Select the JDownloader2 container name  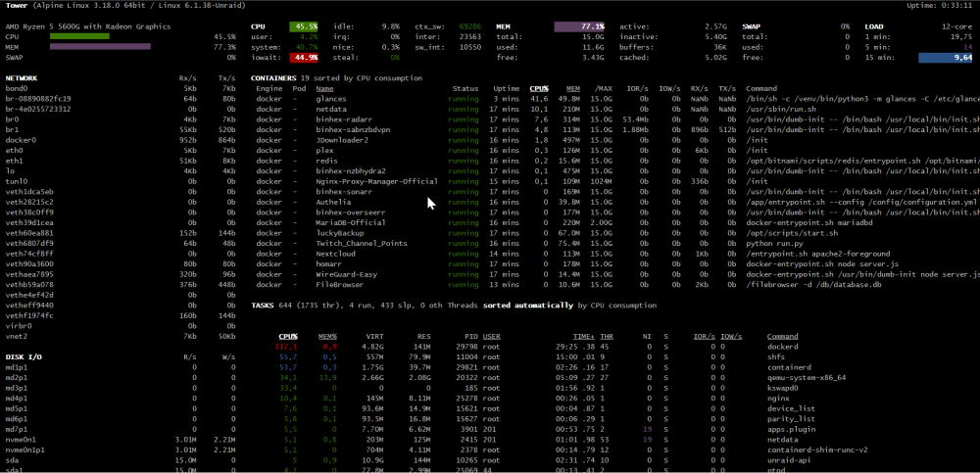342,140
